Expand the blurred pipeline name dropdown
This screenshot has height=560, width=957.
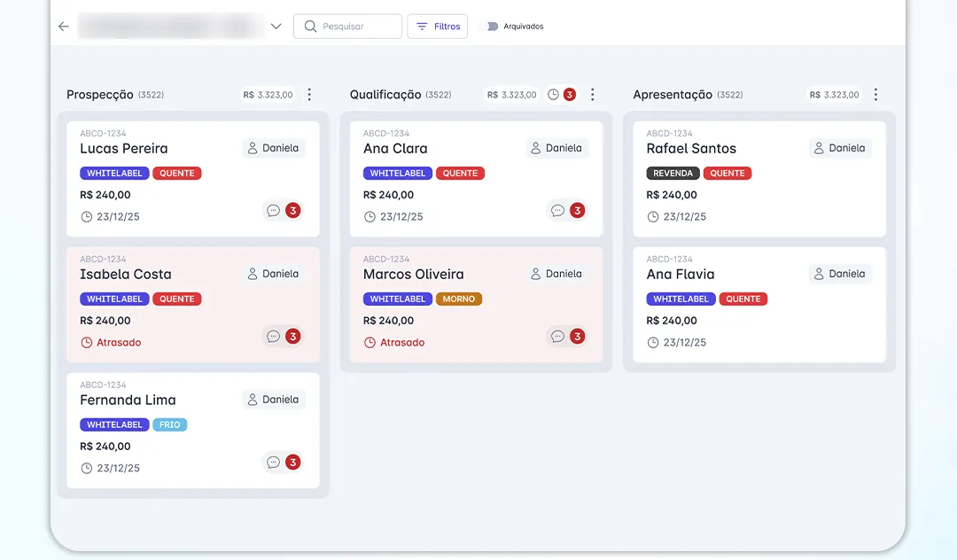[276, 27]
